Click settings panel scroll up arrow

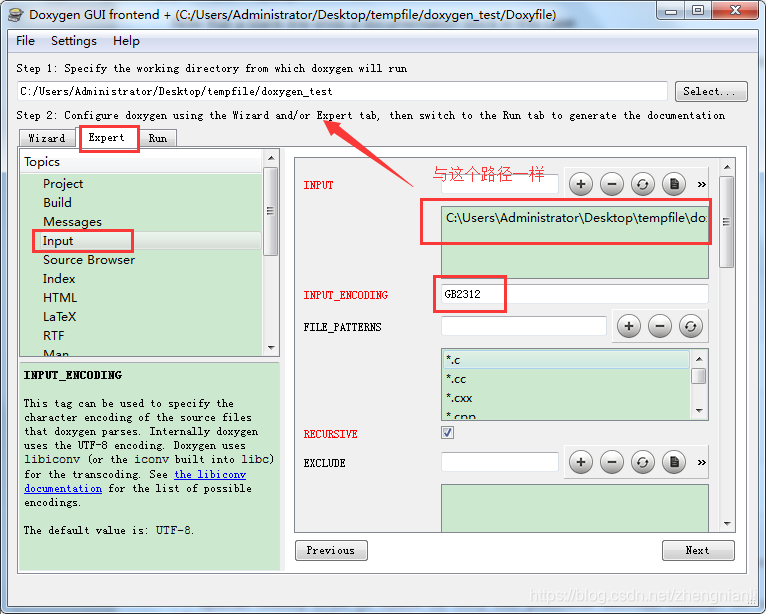727,167
